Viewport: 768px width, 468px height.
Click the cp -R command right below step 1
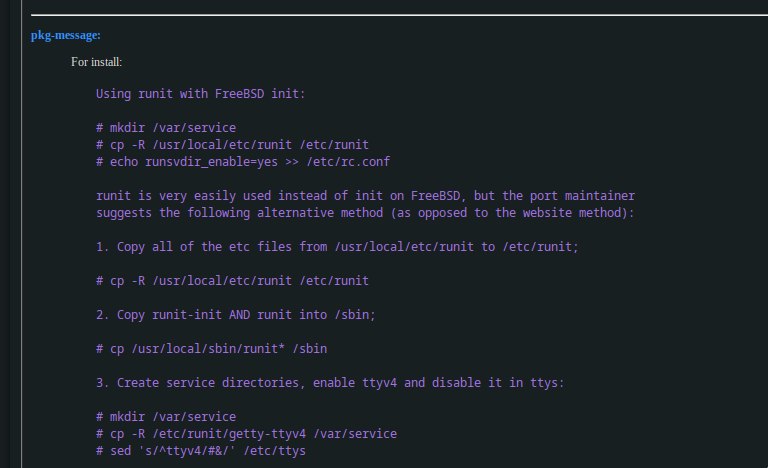point(232,281)
